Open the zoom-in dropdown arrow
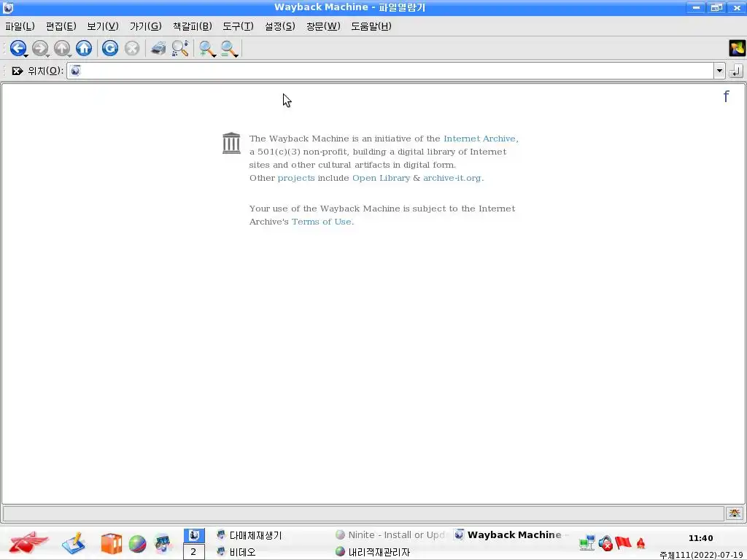 (214, 55)
